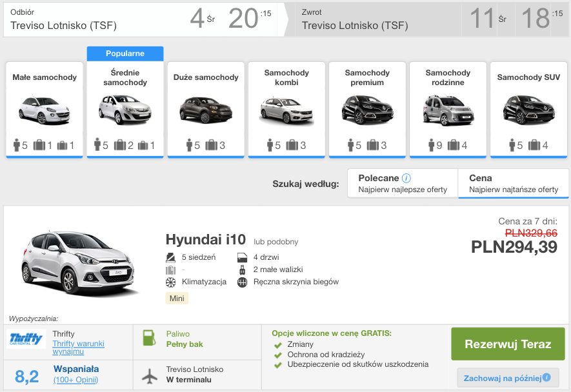Click the Rezerwuj Teraz button

508,344
